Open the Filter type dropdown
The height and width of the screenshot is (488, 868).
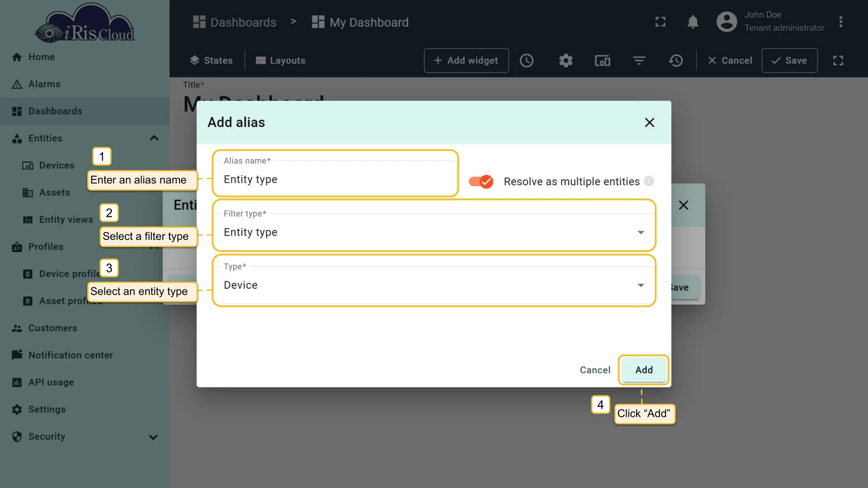[x=434, y=232]
